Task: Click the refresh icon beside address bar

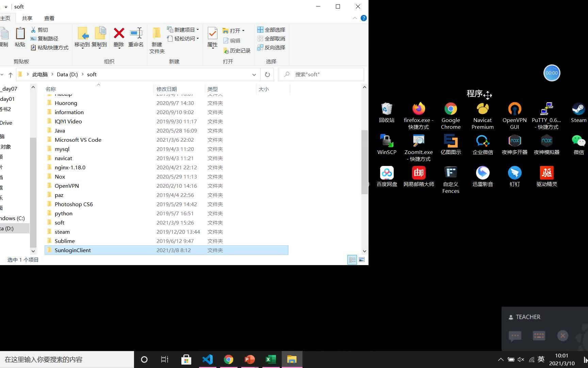Action: click(267, 75)
